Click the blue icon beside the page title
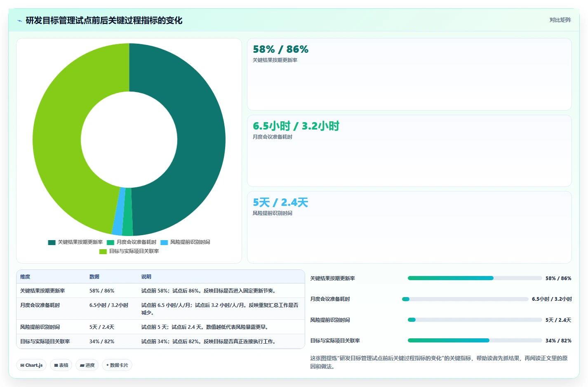The width and height of the screenshot is (588, 387). tap(19, 21)
